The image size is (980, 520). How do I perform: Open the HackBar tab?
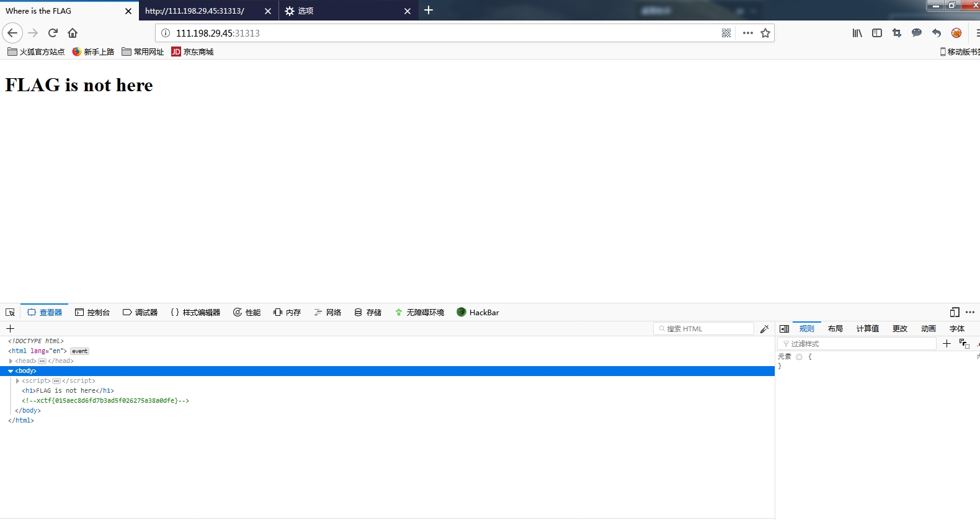[x=478, y=312]
